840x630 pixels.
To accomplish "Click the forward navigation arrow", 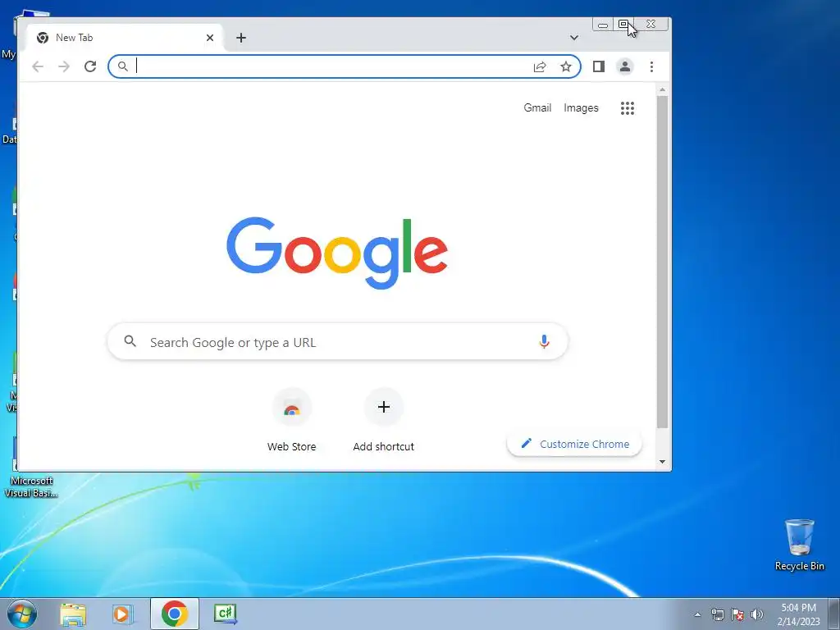I will (x=64, y=66).
